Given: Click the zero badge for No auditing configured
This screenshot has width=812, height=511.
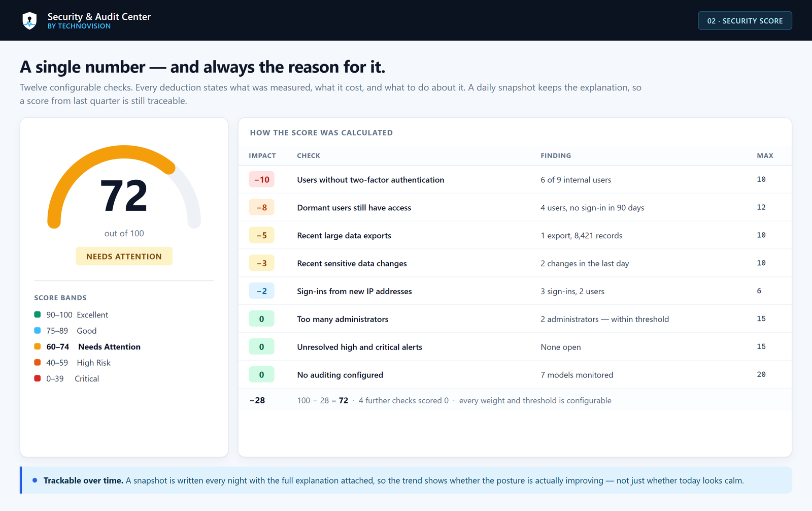Looking at the screenshot, I should point(261,375).
